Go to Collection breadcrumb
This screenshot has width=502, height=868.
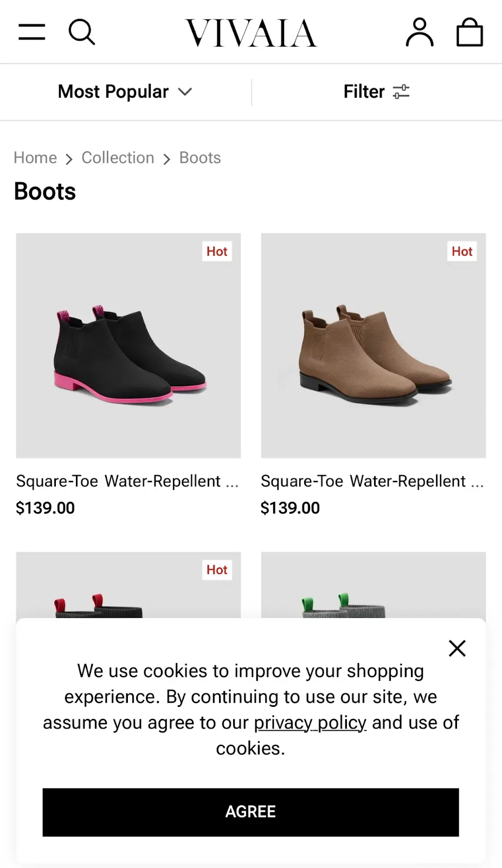coord(118,158)
